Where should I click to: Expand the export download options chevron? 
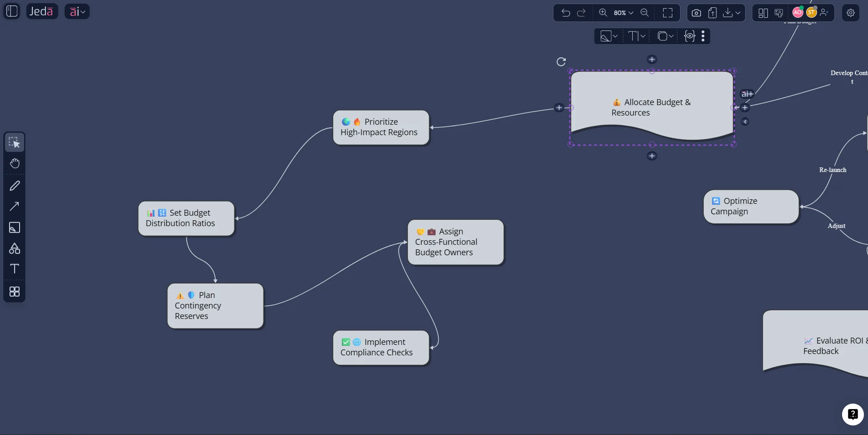point(737,13)
